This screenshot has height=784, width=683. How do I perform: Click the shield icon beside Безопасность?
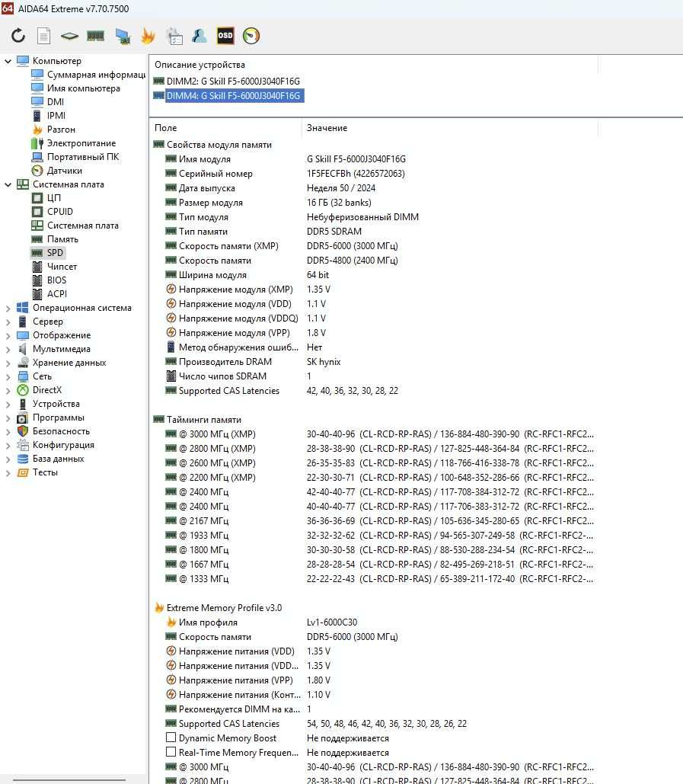23,431
